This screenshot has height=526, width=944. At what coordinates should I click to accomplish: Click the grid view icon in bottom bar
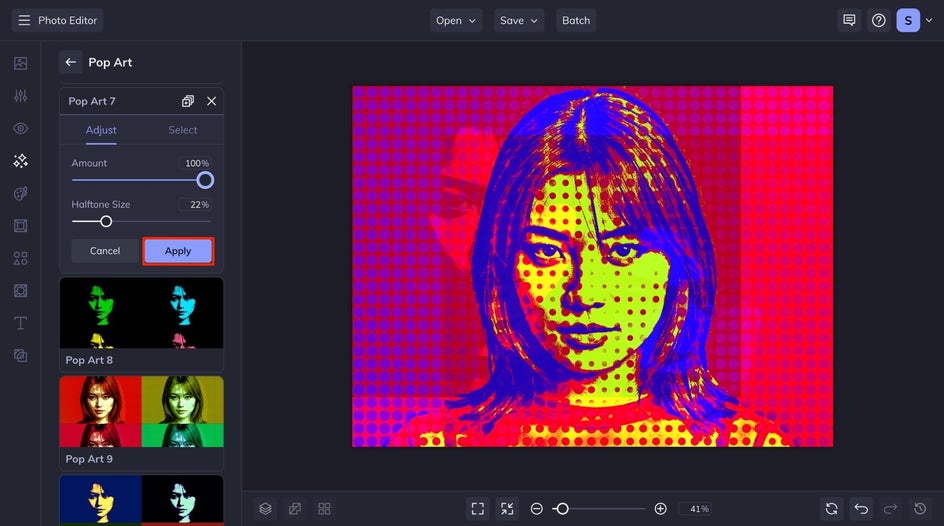324,509
